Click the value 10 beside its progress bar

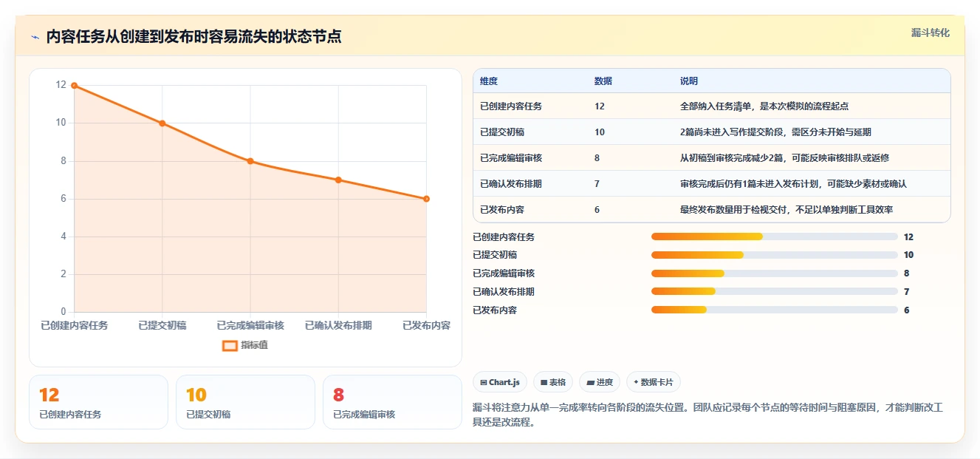point(908,255)
